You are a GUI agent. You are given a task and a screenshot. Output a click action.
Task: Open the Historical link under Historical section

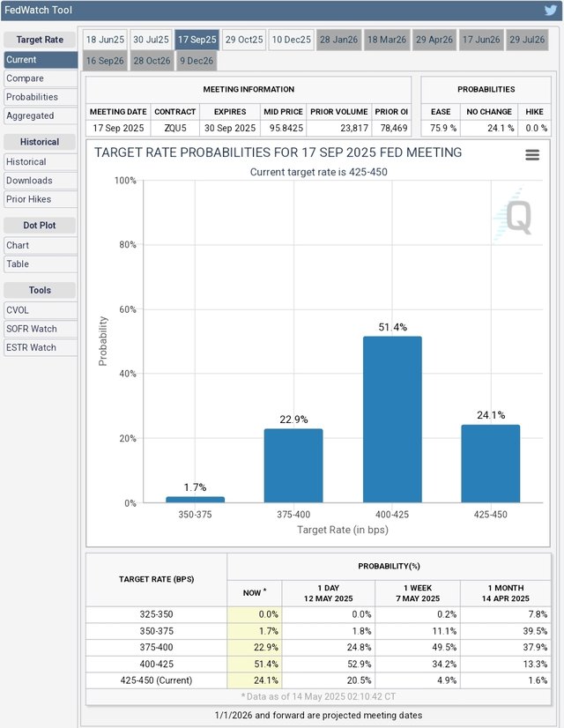[41, 162]
